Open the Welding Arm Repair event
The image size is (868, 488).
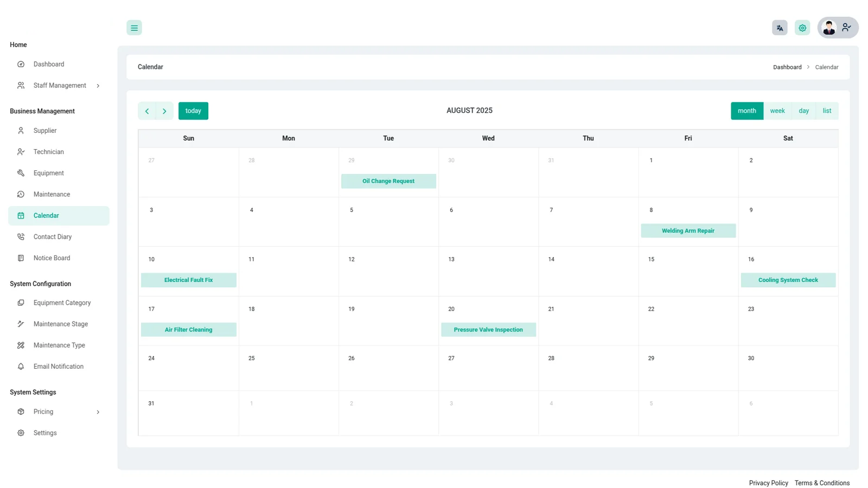688,231
